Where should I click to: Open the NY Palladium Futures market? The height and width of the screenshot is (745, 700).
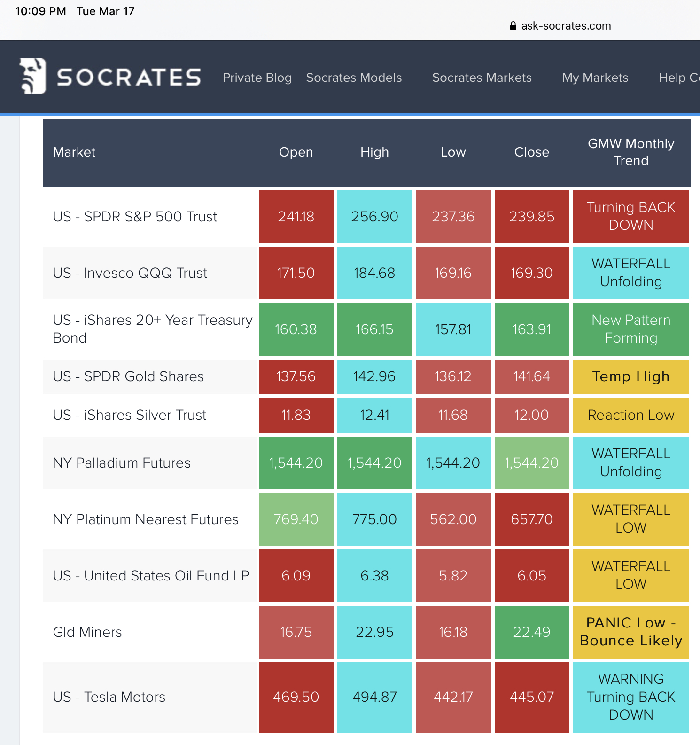tap(122, 463)
